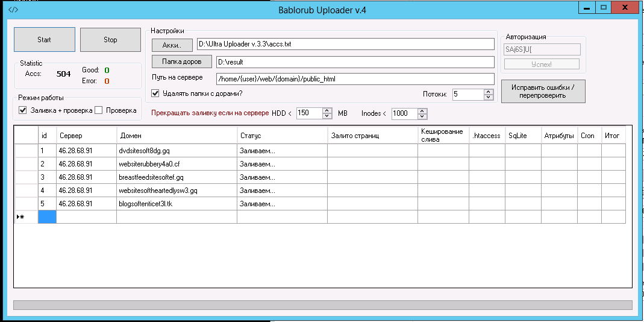The image size is (644, 322).
Task: Select domain websitesoftheartedlysw3.gq cell
Action: [177, 191]
